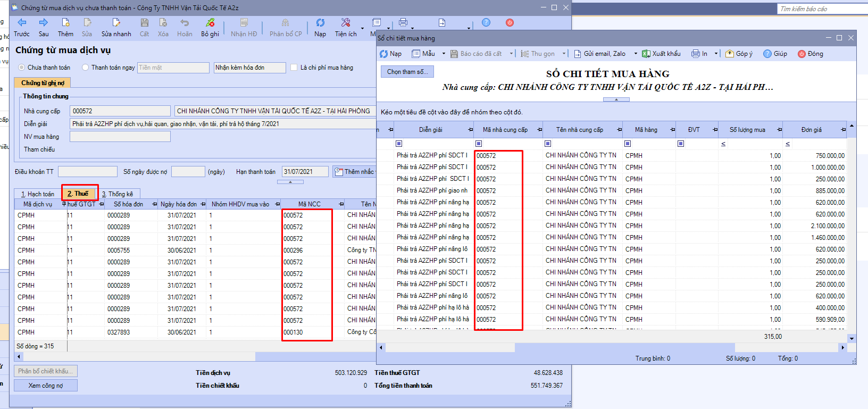Click the red Đóng power icon
Viewport: 868px width, 409px height.
click(802, 54)
